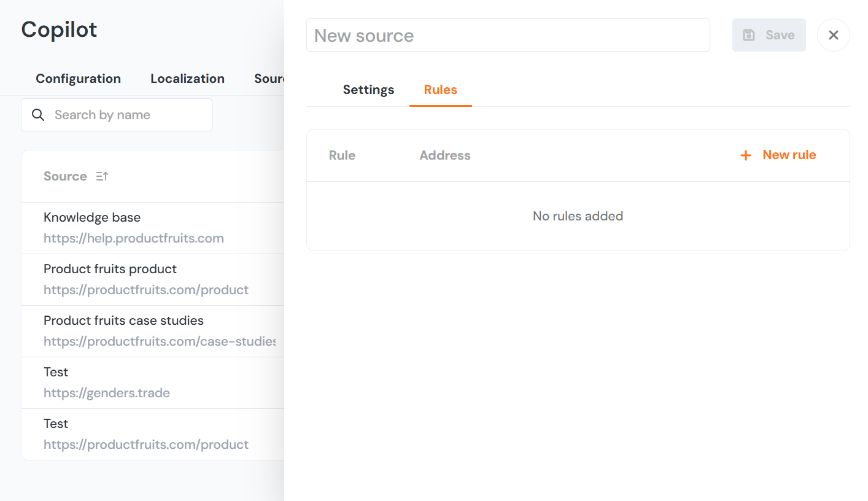
Task: Open the partially hidden Sources tab
Action: pos(269,79)
